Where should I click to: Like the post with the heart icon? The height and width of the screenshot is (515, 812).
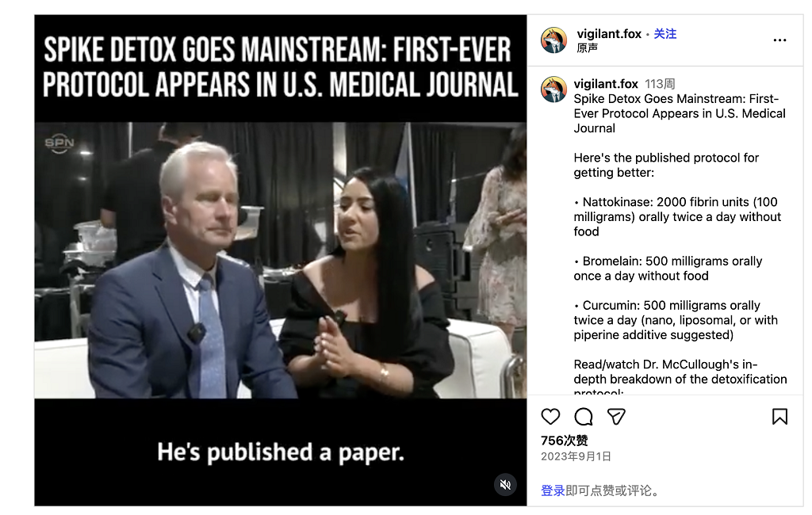click(550, 417)
